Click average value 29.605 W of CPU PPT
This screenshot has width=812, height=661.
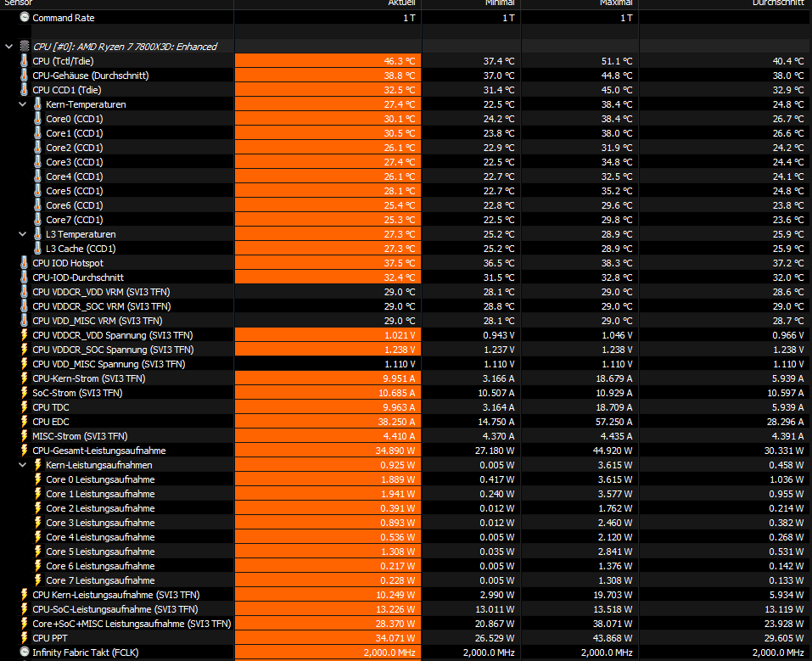tap(783, 638)
